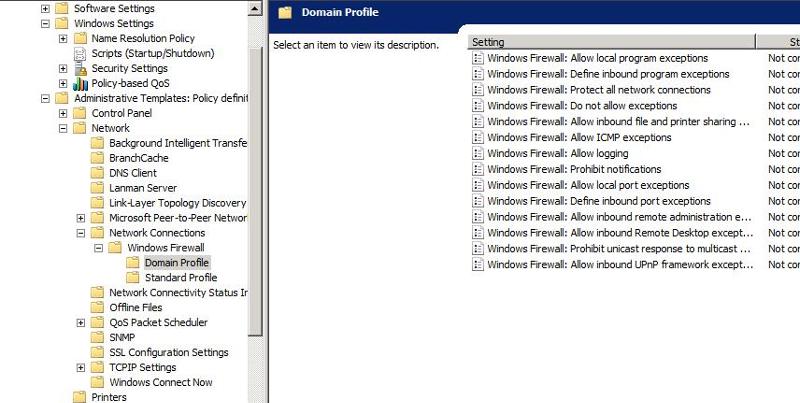Expand the Software Settings node
Image resolution: width=800 pixels, height=403 pixels.
point(45,9)
